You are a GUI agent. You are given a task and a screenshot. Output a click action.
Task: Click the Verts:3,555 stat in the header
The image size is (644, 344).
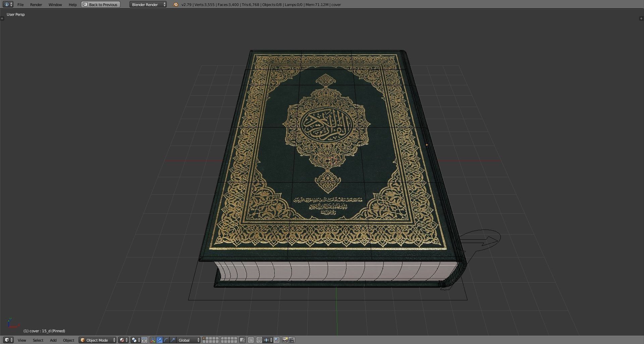(x=204, y=5)
